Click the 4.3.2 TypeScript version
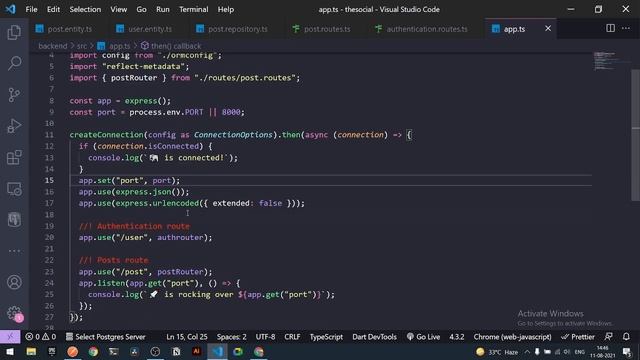This screenshot has height=360, width=640. click(457, 337)
